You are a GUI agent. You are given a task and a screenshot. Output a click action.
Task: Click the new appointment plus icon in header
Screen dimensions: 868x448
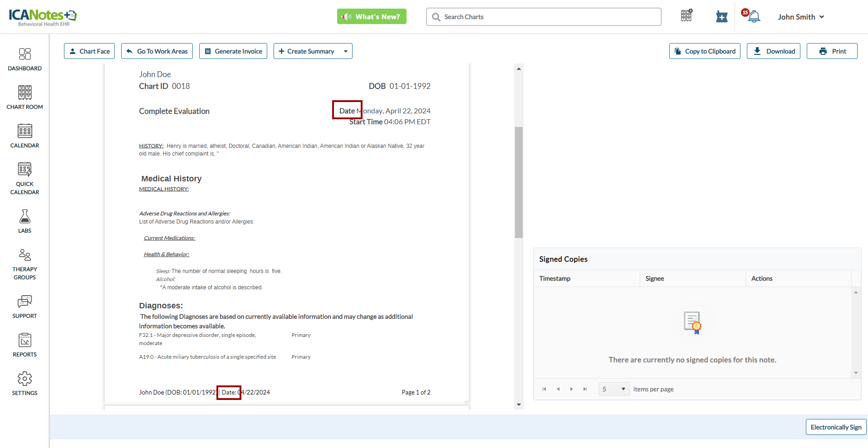[x=721, y=17]
